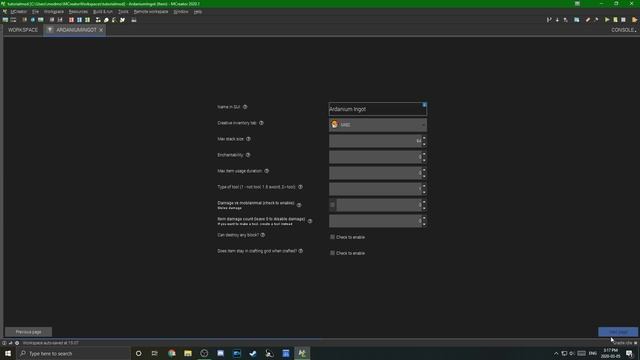The width and height of the screenshot is (640, 360).
Task: Click MCreator icon in the taskbar
Action: click(302, 353)
